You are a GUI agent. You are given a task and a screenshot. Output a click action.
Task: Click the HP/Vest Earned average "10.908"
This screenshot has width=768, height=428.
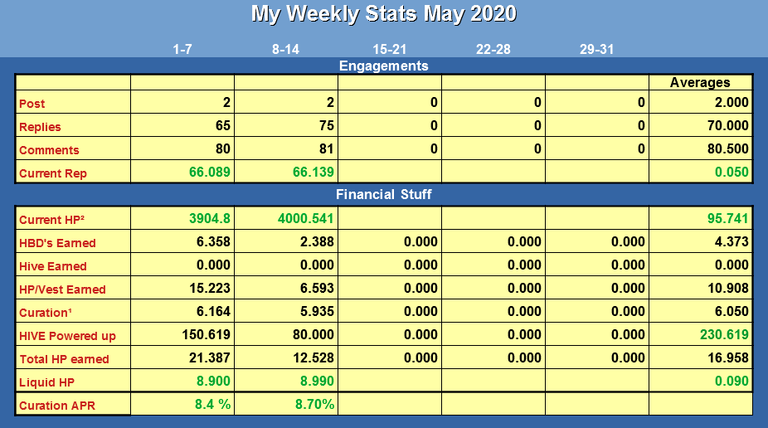click(x=728, y=288)
